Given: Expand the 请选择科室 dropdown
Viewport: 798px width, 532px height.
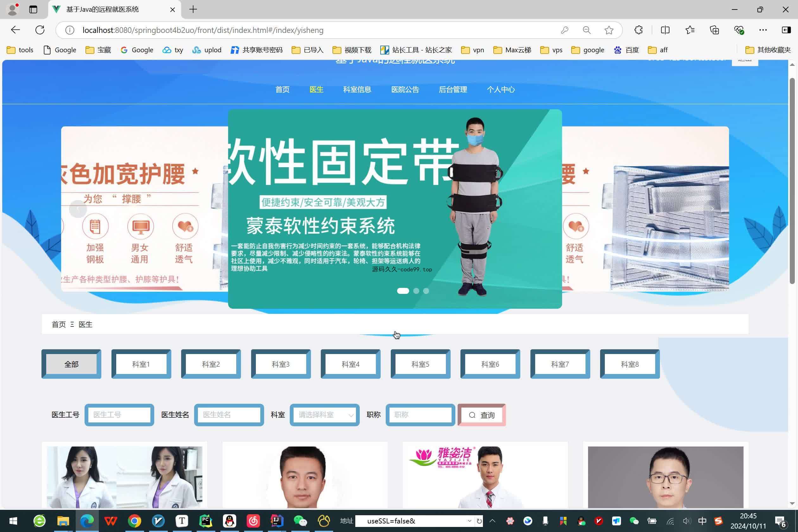Looking at the screenshot, I should [325, 415].
